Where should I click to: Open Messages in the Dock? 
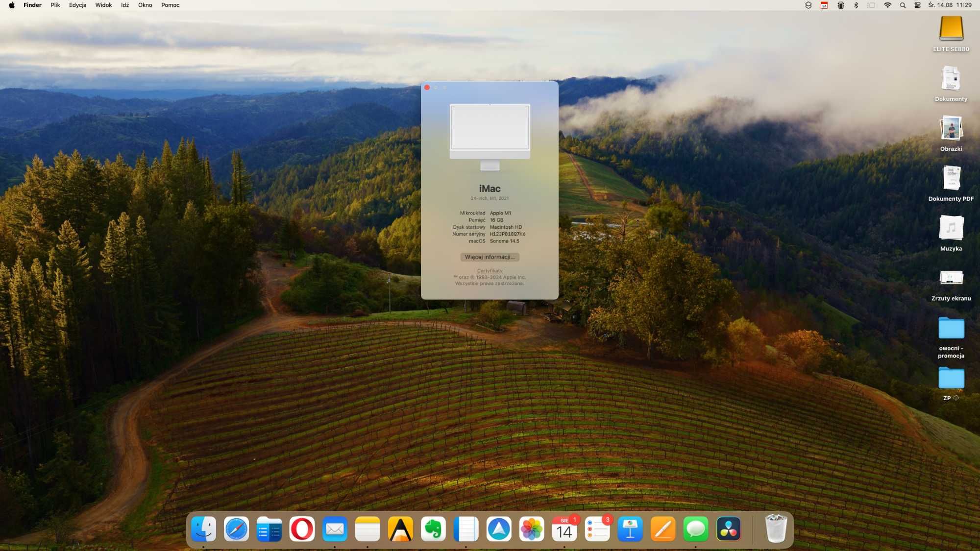click(x=696, y=529)
